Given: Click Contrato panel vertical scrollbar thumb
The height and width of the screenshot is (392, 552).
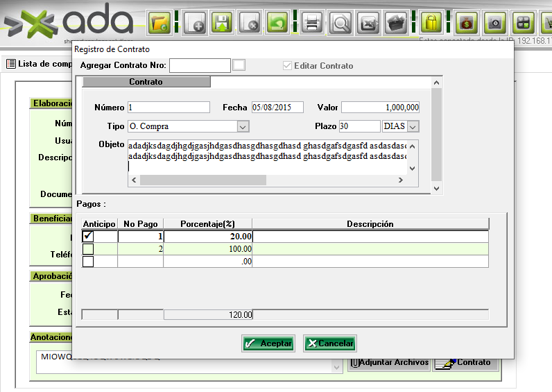Looking at the screenshot, I should [436, 135].
